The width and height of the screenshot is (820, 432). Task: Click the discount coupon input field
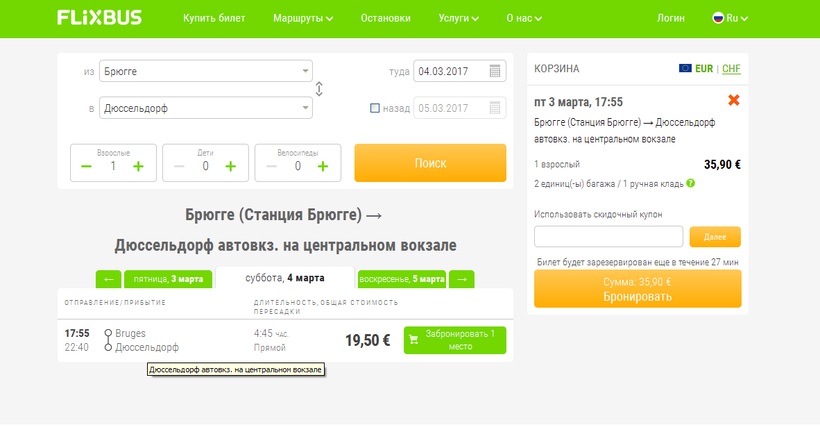click(609, 236)
